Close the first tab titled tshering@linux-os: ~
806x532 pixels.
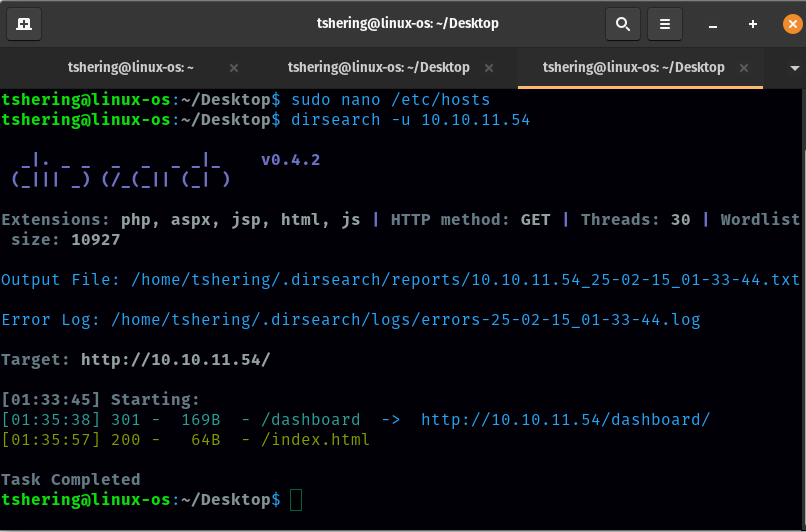pyautogui.click(x=234, y=68)
